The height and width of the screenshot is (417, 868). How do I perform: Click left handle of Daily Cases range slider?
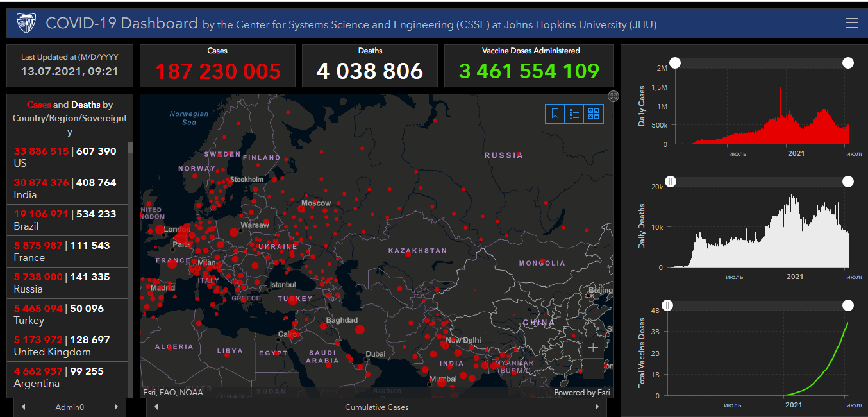(x=676, y=63)
